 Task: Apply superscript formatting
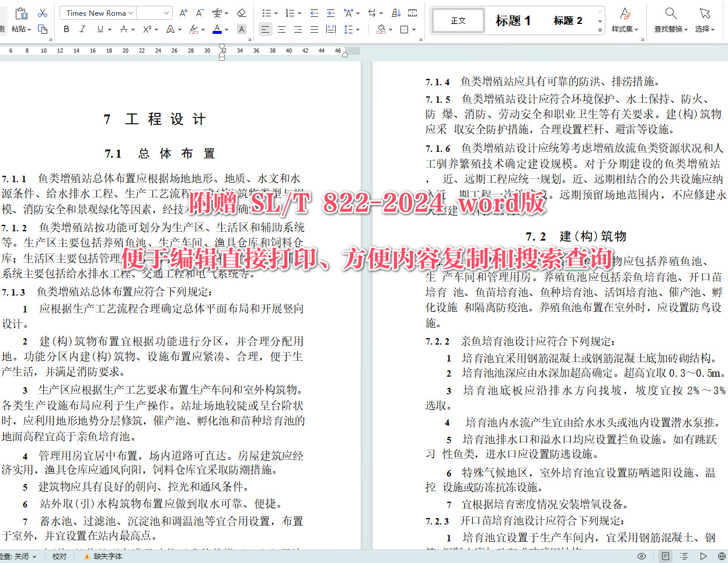pos(147,29)
